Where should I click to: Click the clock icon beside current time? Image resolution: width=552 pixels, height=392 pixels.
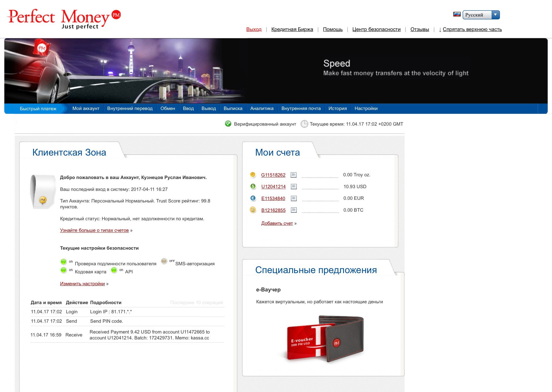pyautogui.click(x=304, y=124)
